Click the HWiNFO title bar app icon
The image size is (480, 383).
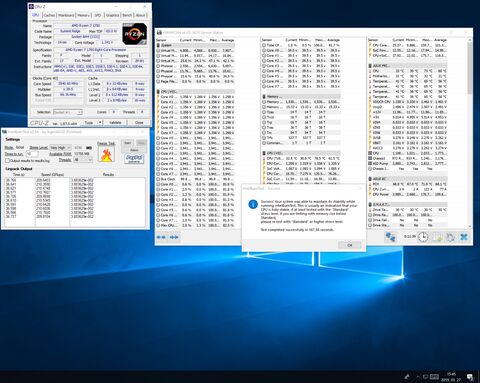click(159, 32)
